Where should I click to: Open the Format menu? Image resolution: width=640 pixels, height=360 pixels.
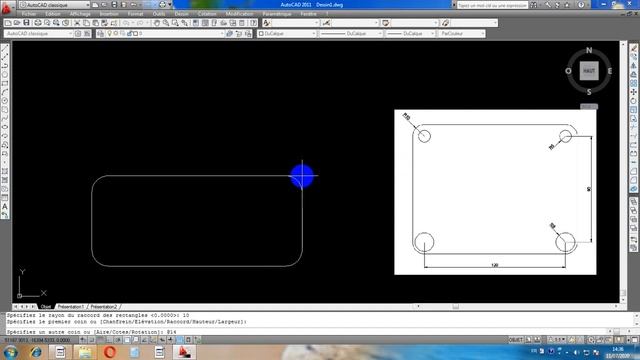click(x=136, y=14)
